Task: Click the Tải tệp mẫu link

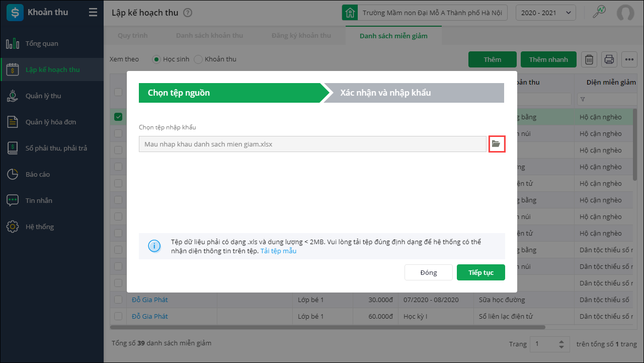Action: [x=278, y=251]
